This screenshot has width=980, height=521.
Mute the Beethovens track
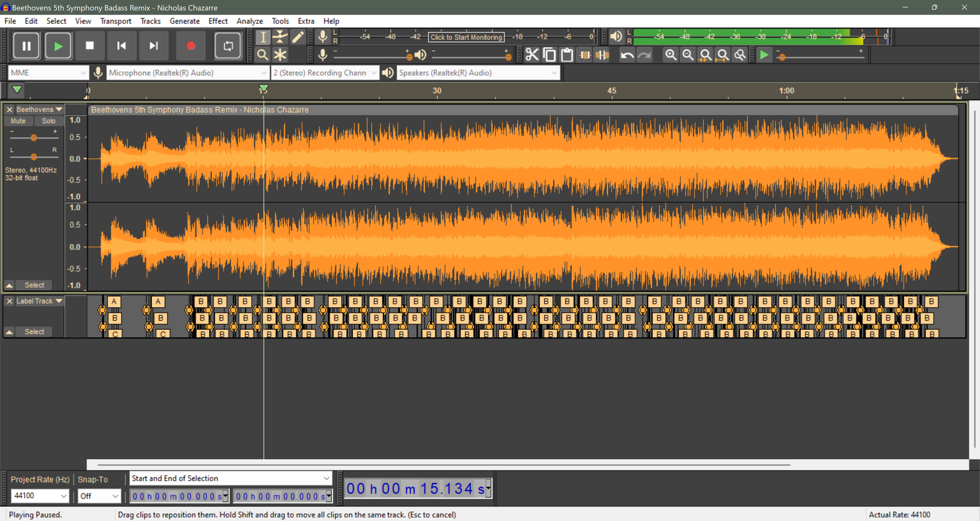pyautogui.click(x=18, y=121)
